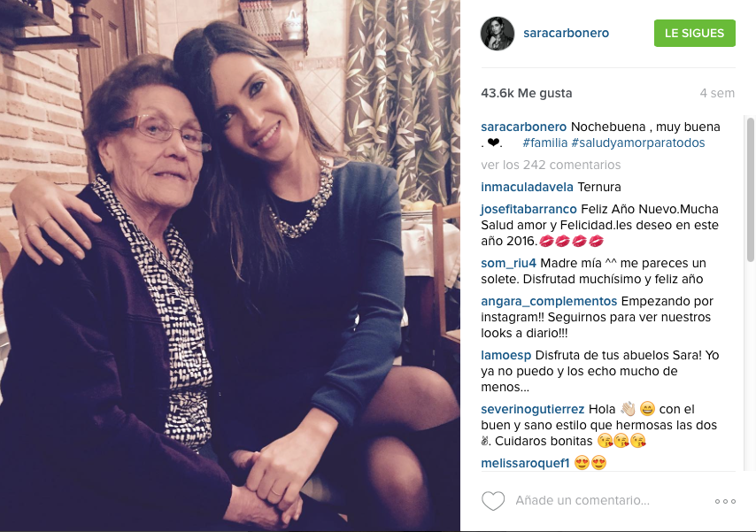Click the #familia hashtag

tap(544, 143)
